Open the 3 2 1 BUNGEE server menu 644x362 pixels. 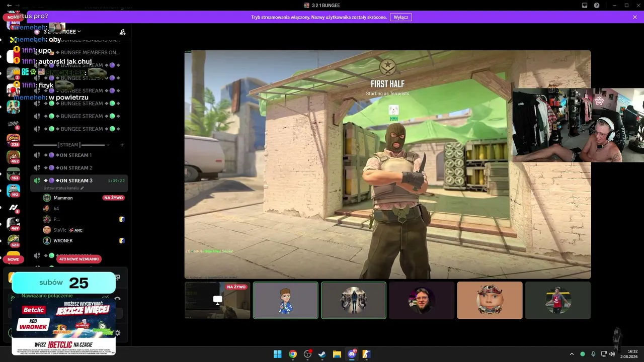(x=62, y=32)
